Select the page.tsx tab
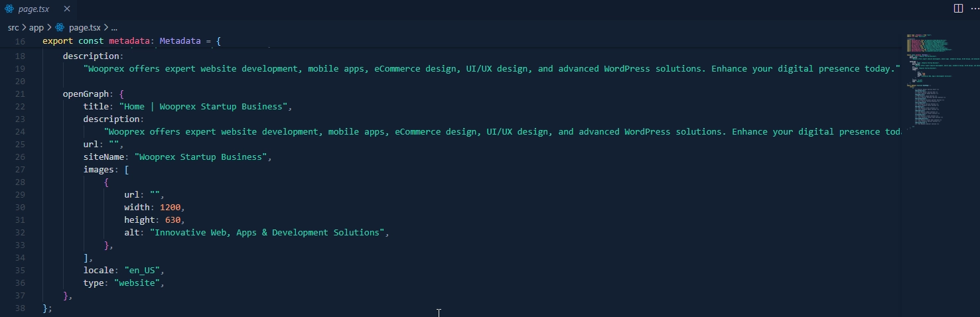Image resolution: width=980 pixels, height=317 pixels. coord(34,9)
